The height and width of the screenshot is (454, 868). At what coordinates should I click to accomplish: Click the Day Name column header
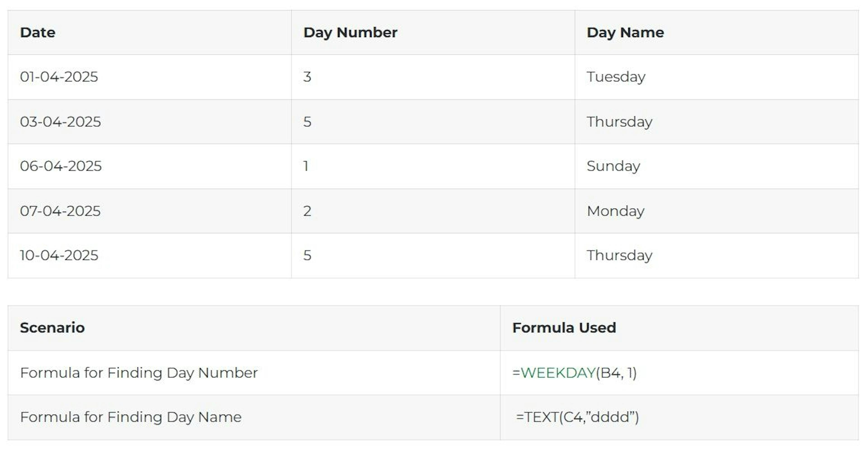pyautogui.click(x=625, y=33)
